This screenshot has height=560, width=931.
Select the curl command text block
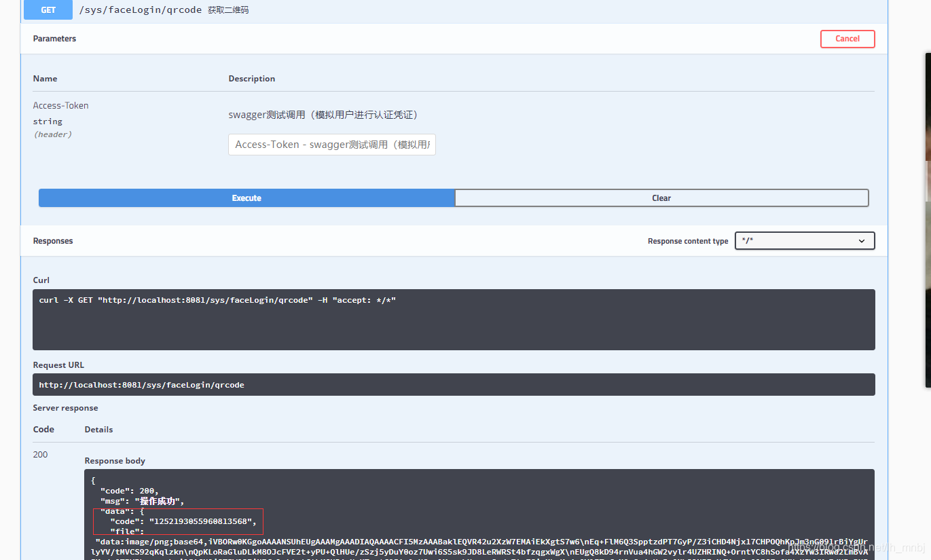point(454,320)
